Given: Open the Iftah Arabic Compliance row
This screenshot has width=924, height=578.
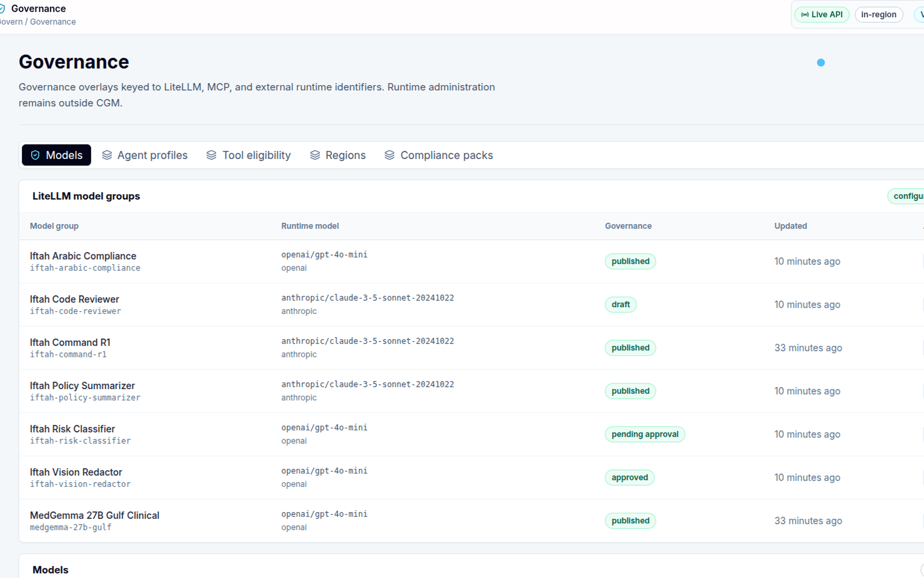Looking at the screenshot, I should coord(472,262).
